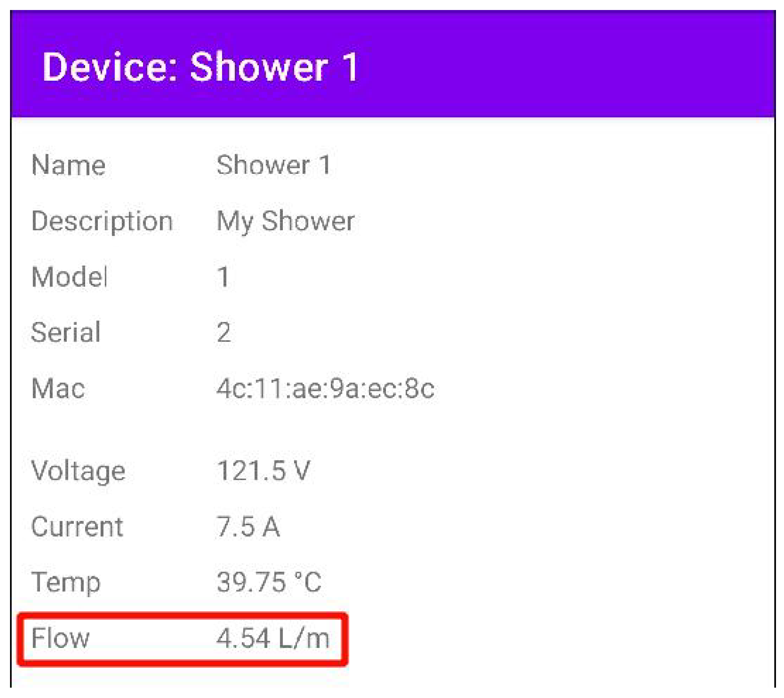Image resolution: width=784 pixels, height=698 pixels.
Task: Click the 39.75 °C temperature reading
Action: tap(269, 582)
